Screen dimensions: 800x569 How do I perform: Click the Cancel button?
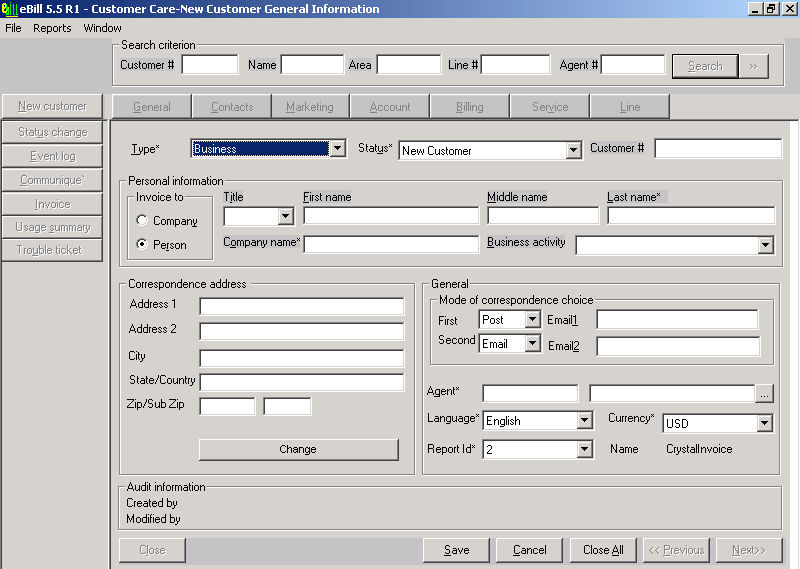529,550
